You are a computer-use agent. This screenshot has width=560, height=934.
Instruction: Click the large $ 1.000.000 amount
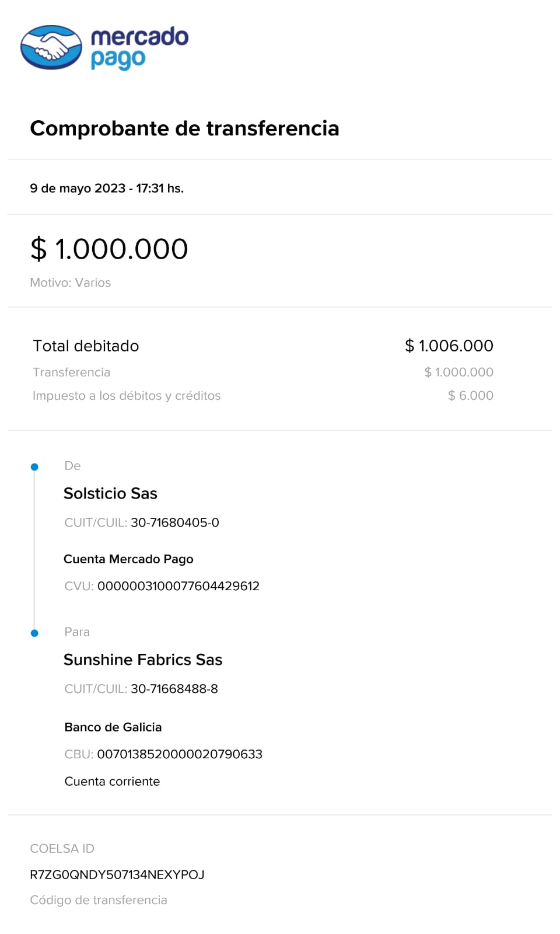109,249
